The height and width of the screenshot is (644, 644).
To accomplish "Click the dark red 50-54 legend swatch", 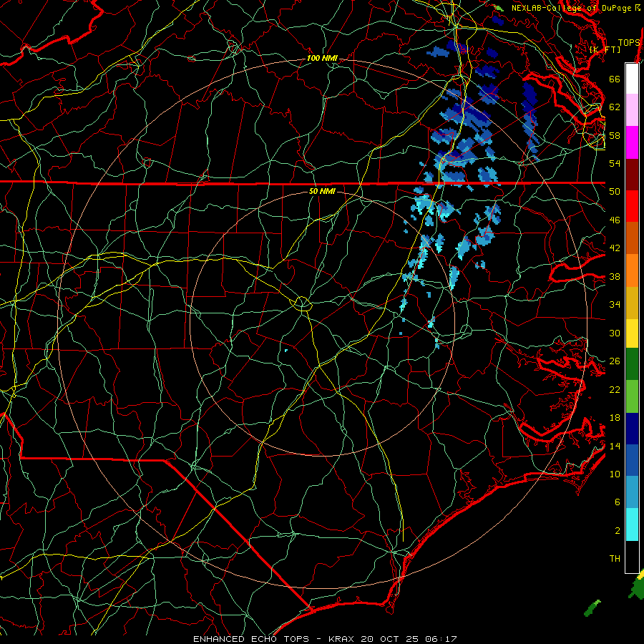I will tap(632, 174).
